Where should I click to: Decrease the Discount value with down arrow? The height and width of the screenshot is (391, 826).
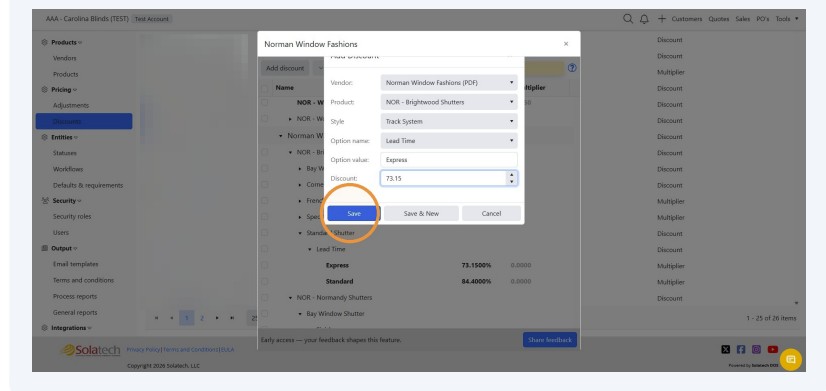[x=511, y=182]
